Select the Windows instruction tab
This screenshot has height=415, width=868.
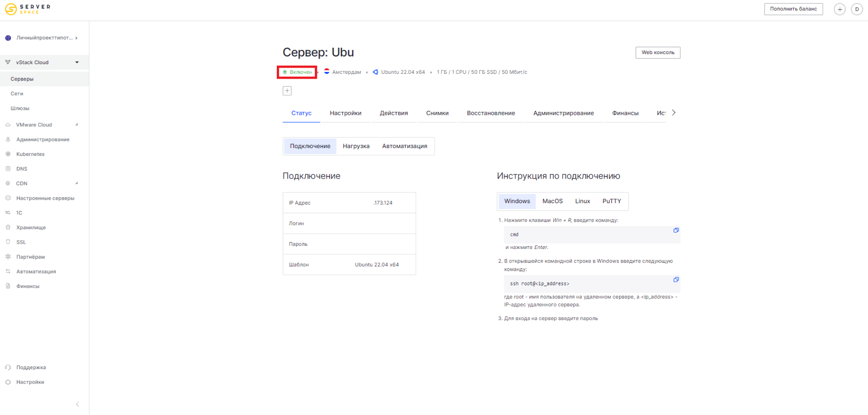coord(517,201)
